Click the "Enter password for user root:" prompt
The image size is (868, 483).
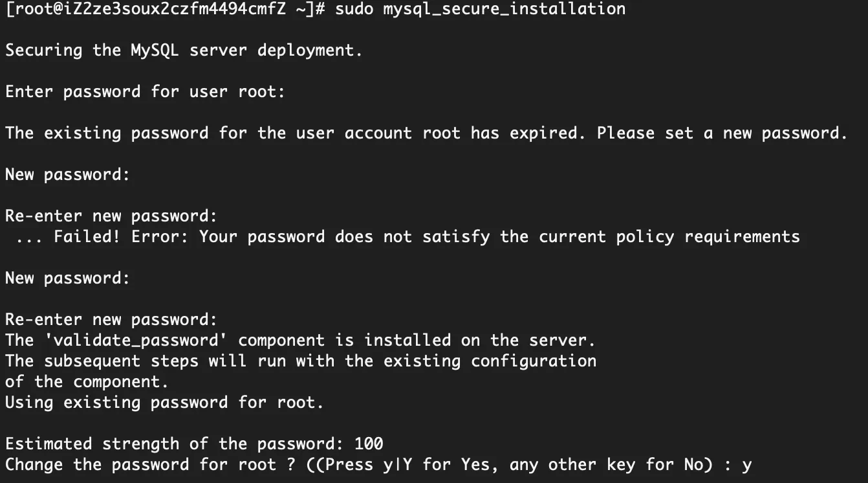pyautogui.click(x=145, y=92)
